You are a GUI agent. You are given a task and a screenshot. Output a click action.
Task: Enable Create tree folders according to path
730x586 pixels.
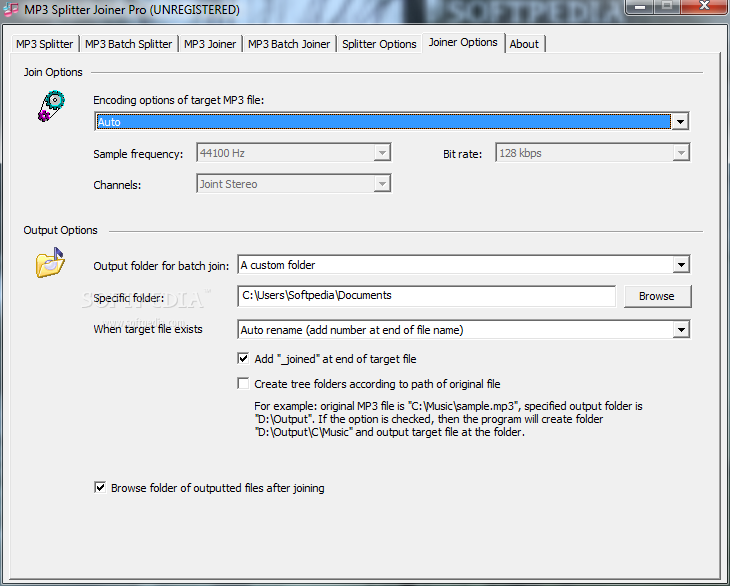[243, 384]
